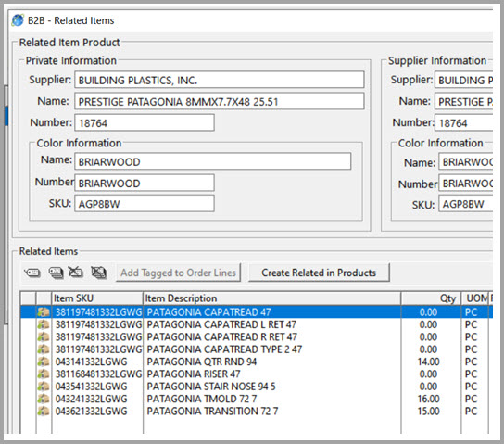Screen dimensions: 504x444
Task: Click SKU cell 381168481332LGWG
Action: [98, 374]
